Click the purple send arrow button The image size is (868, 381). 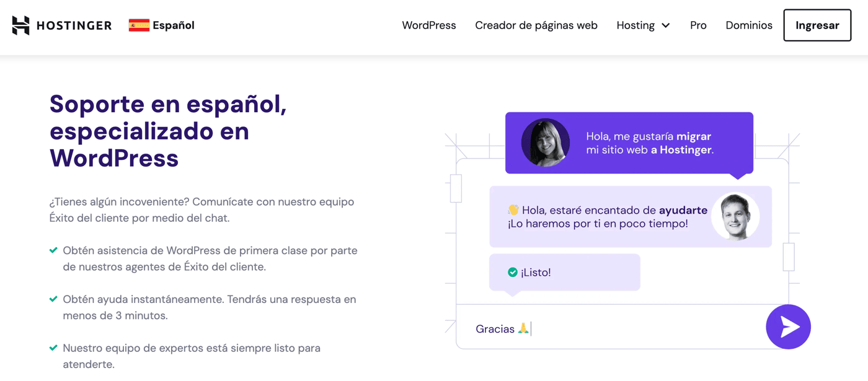[788, 326]
